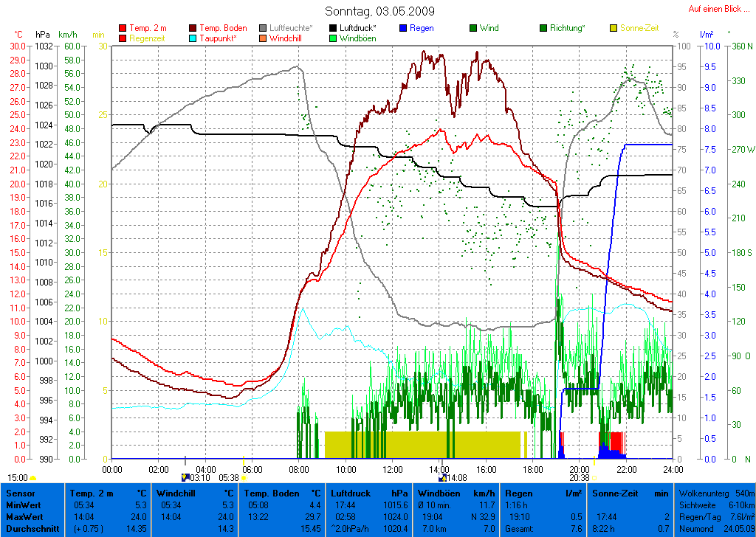Image resolution: width=756 pixels, height=537 pixels.
Task: Click the Regenzeit legend label
Action: pos(148,38)
